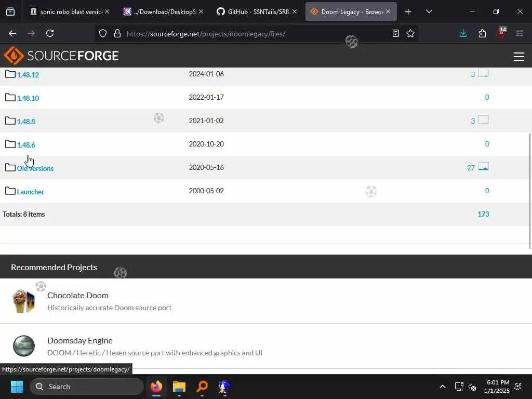
Task: Click the folder icon beside Launcher
Action: [10, 191]
